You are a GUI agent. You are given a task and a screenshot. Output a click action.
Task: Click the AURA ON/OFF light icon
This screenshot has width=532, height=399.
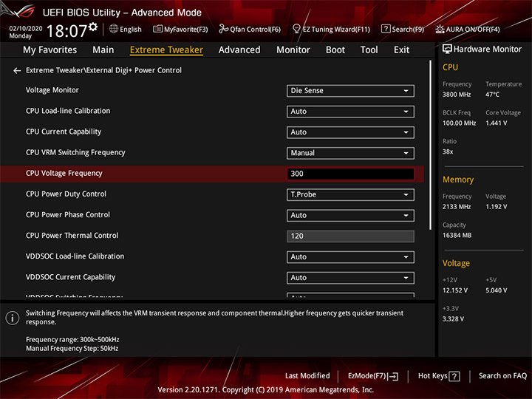(x=440, y=29)
